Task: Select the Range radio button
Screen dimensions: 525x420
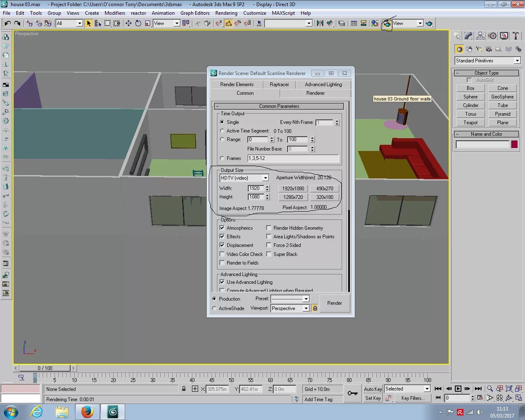Action: pos(222,139)
